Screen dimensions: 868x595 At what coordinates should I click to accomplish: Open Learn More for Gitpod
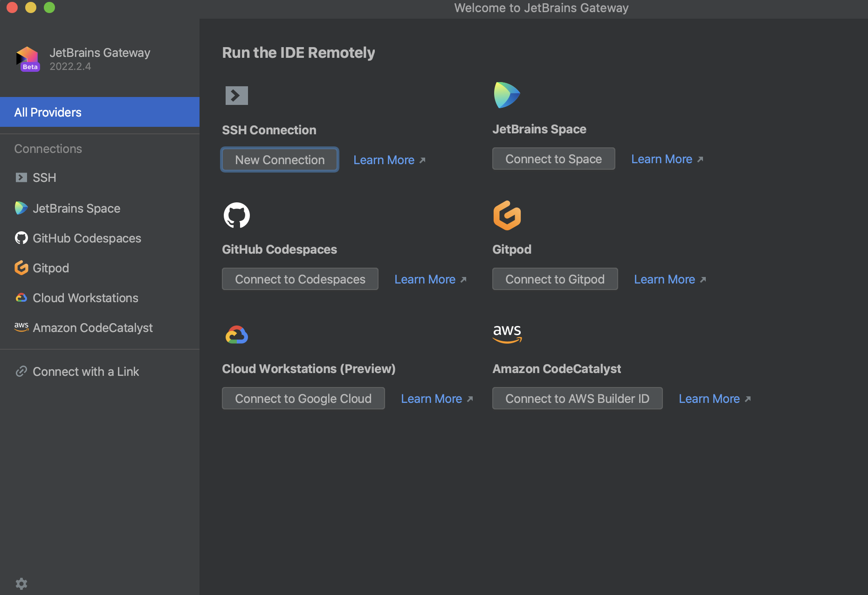click(665, 279)
